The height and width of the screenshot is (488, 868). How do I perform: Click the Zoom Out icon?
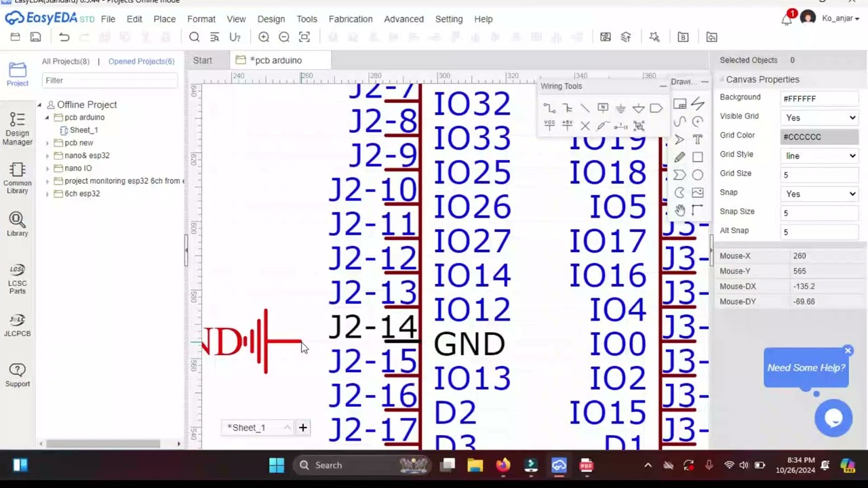click(x=284, y=37)
